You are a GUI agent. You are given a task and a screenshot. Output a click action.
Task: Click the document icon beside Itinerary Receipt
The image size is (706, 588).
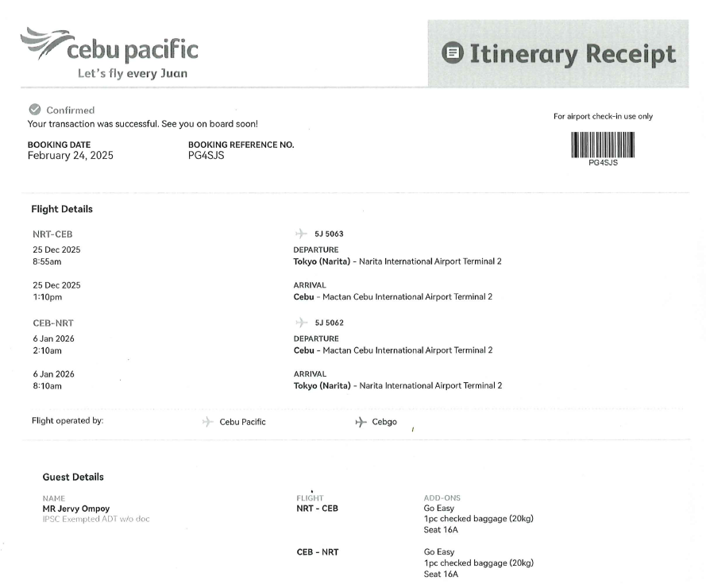click(451, 53)
